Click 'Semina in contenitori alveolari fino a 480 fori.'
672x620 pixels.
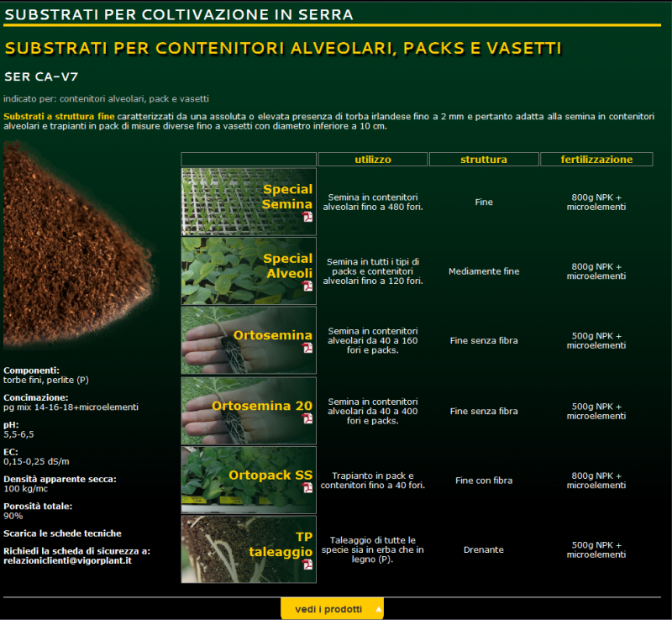[x=373, y=202]
